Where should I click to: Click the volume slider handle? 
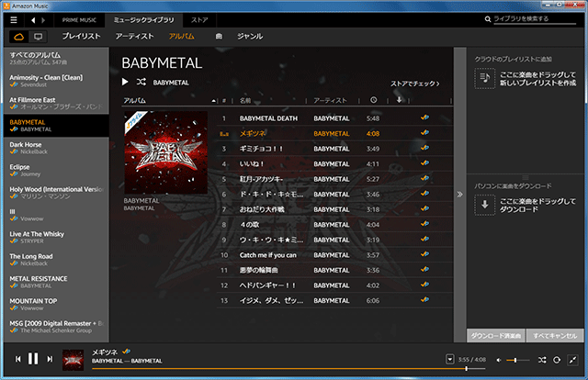(x=515, y=360)
